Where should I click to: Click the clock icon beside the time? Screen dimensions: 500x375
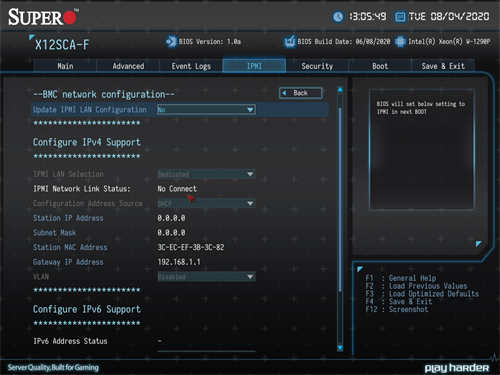point(338,17)
